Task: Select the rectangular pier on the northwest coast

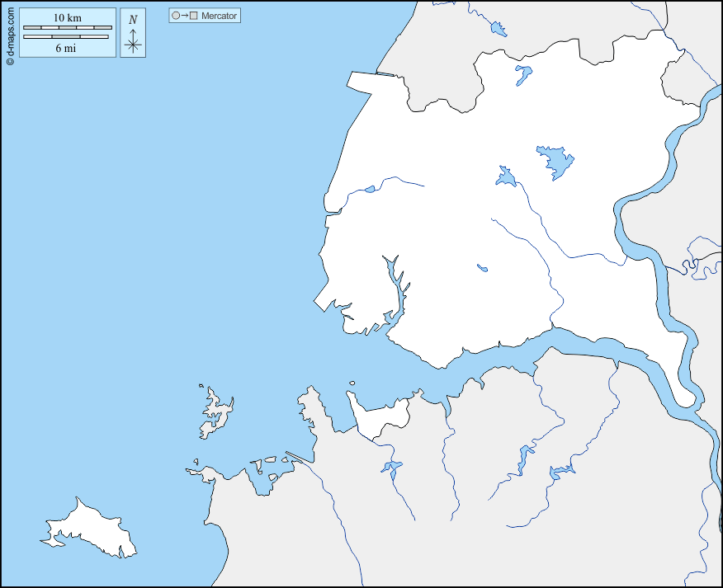Action: point(371,81)
